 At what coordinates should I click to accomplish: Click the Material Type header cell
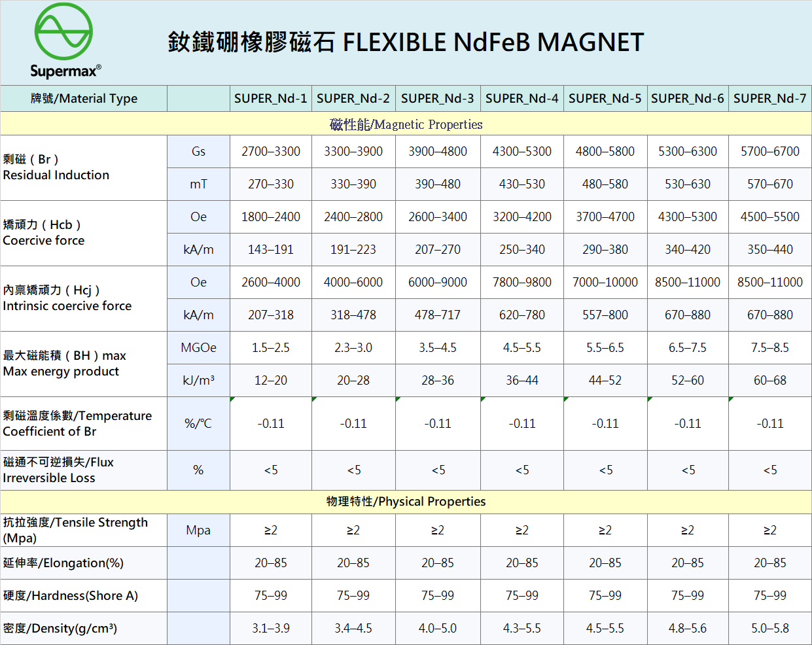coord(84,99)
